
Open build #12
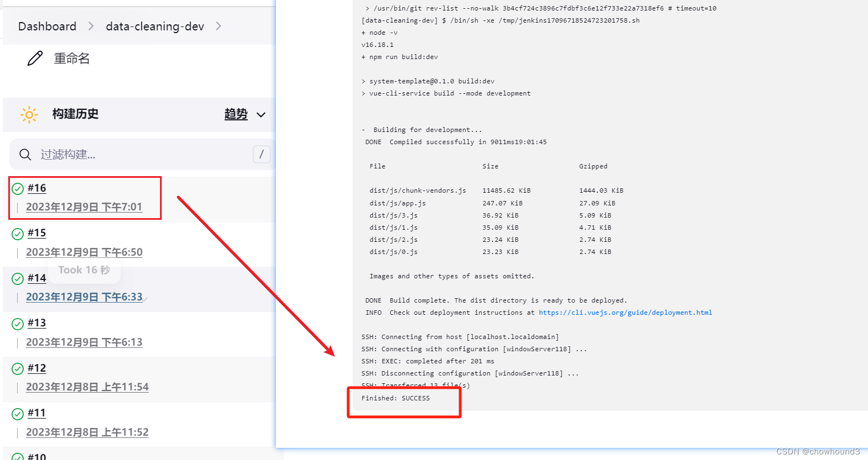37,368
